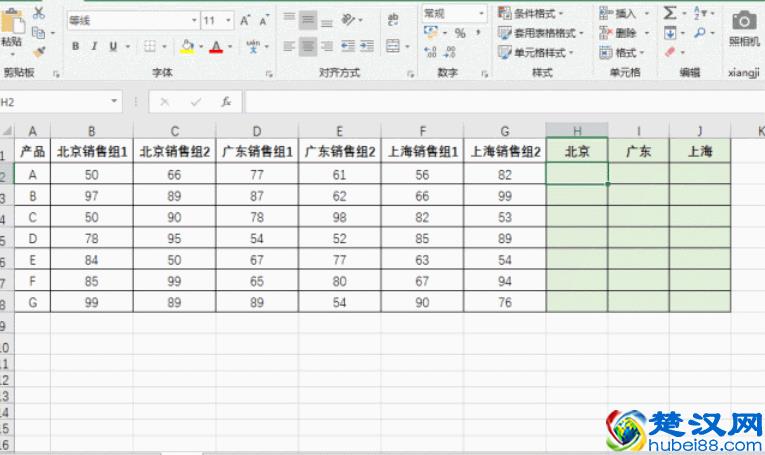Screen dimensions: 765x455
Task: Click the Decrease Decimal icon
Action: pos(449,52)
